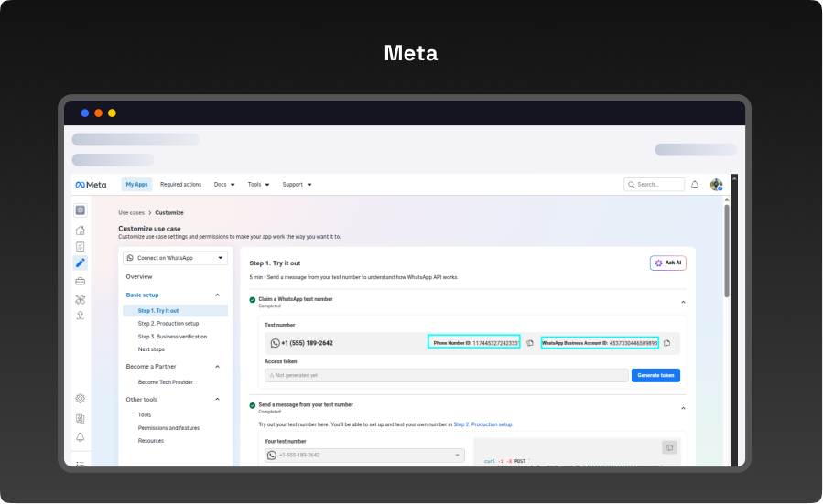Collapse Send a message from test number panel

tap(683, 408)
